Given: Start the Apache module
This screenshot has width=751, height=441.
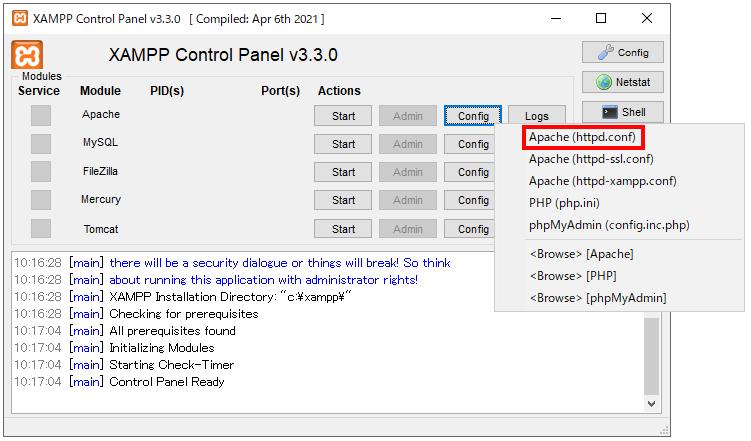Looking at the screenshot, I should click(343, 116).
